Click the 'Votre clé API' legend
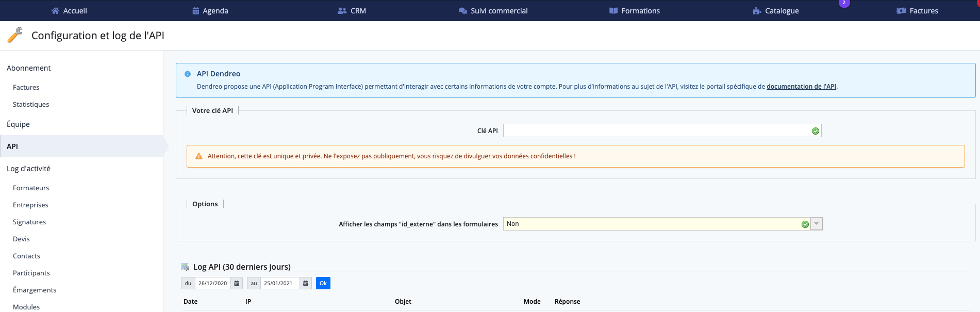 [x=212, y=111]
